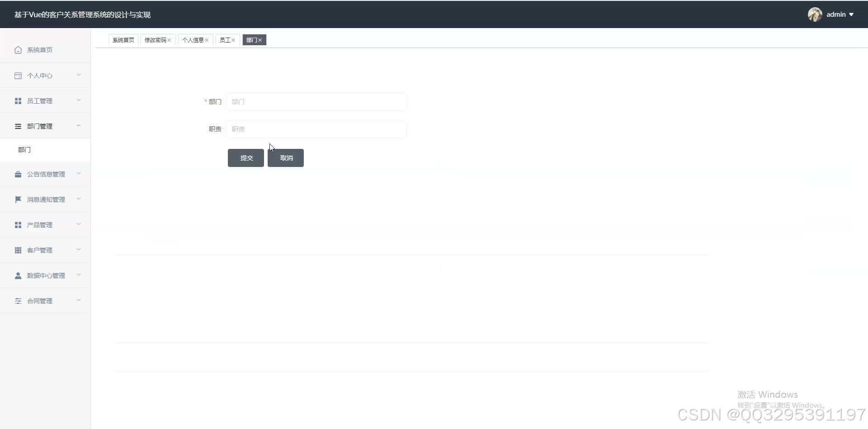868x429 pixels.
Task: Click the 产品管理 blocks icon
Action: (x=18, y=224)
